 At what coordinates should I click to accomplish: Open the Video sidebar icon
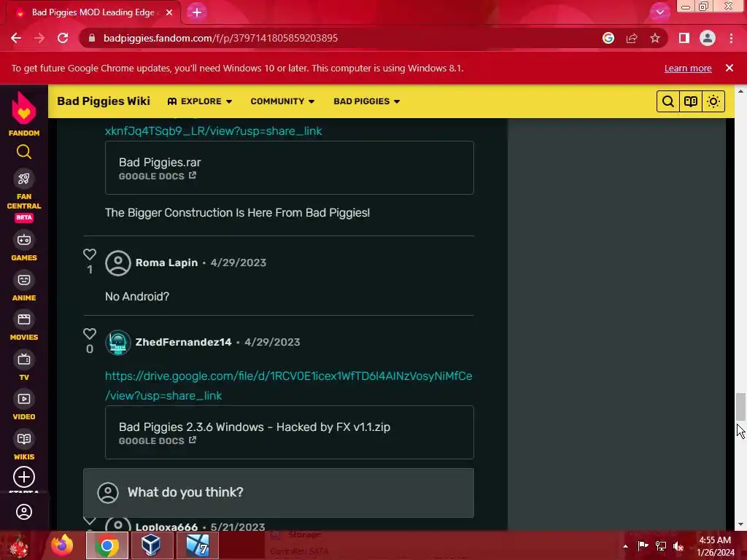coord(24,399)
